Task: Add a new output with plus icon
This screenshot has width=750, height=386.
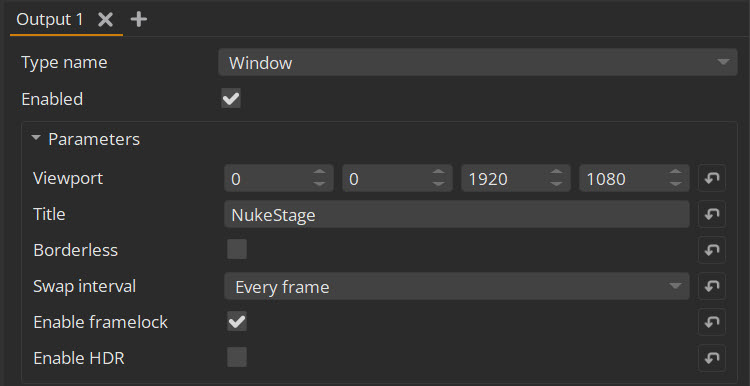Action: [139, 19]
